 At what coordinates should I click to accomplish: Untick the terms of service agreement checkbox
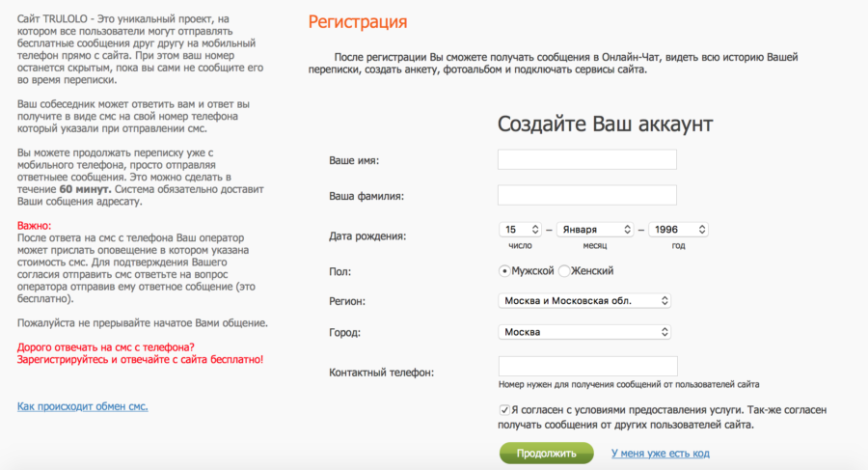point(504,409)
